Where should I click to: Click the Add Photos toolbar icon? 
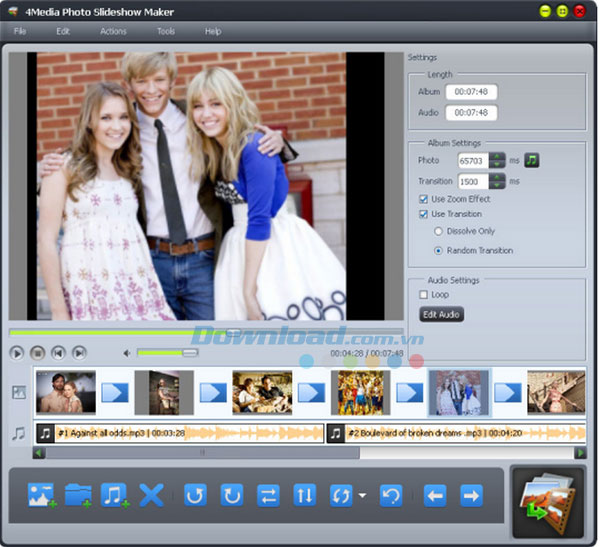click(42, 495)
